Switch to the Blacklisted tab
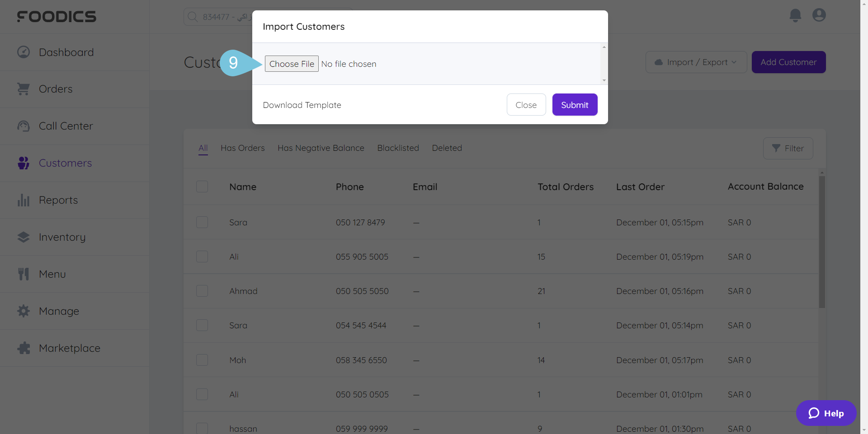 (x=398, y=148)
